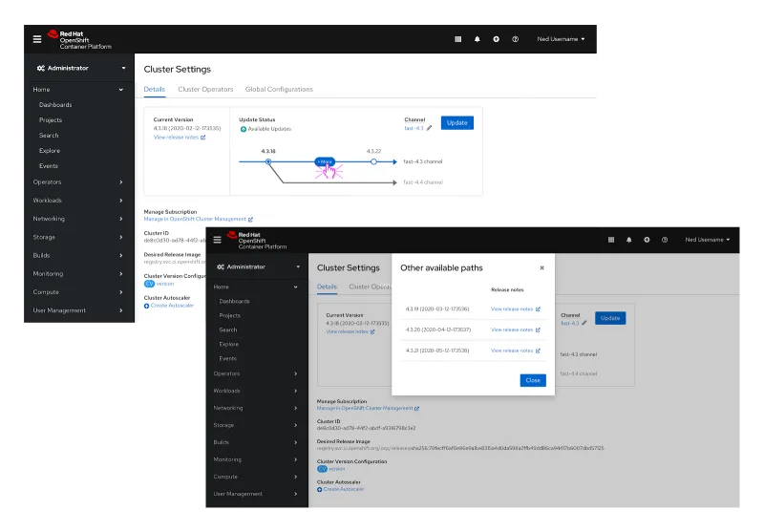Click plus import icon in back window
The width and height of the screenshot is (764, 532).
[496, 39]
